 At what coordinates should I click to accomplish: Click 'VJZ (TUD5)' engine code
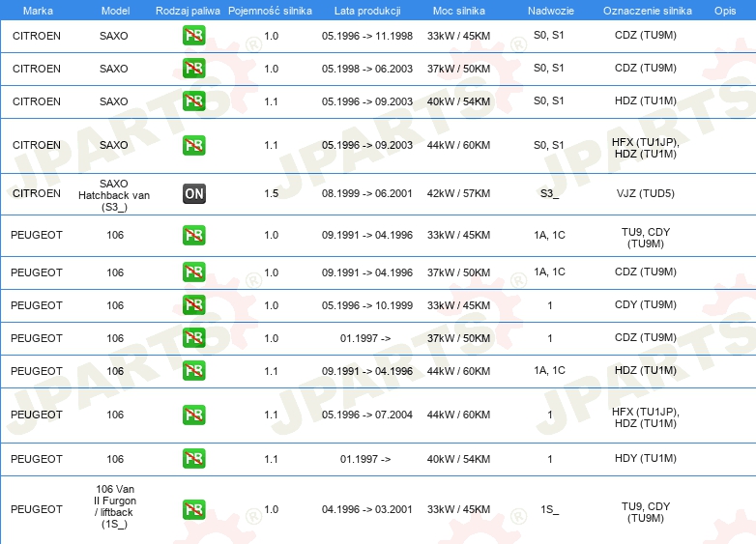pos(645,193)
